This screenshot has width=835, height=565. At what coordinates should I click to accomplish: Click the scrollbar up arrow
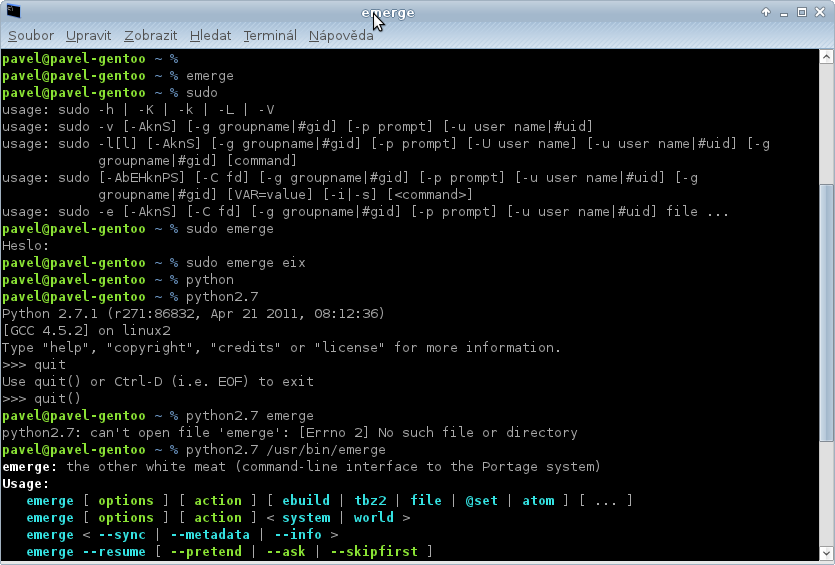tap(826, 56)
